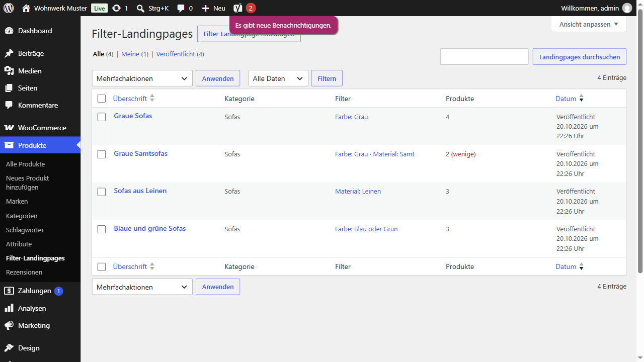Click the sort arrows beside the footer Überschrift
The image size is (644, 362).
[x=152, y=266]
